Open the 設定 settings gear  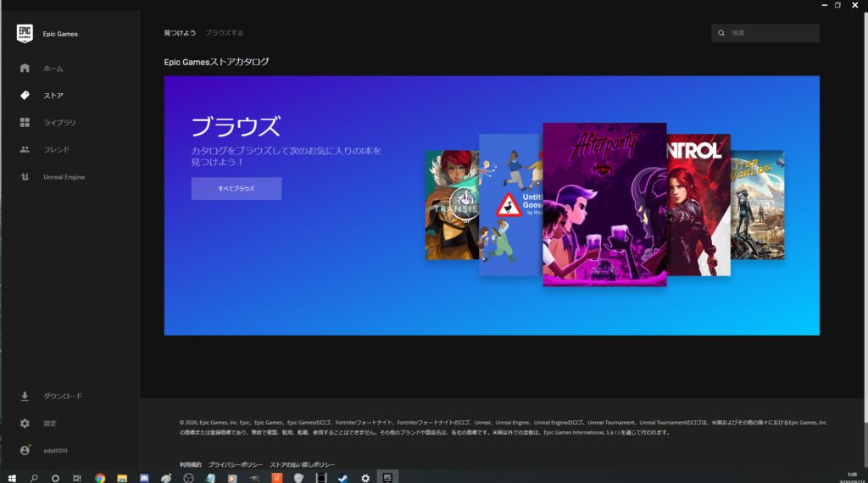[25, 423]
